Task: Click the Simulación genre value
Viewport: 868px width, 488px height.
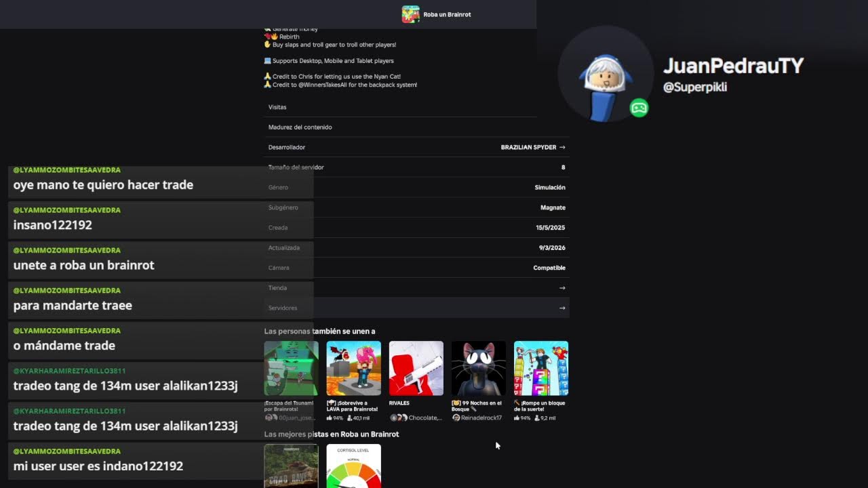Action: (x=550, y=188)
